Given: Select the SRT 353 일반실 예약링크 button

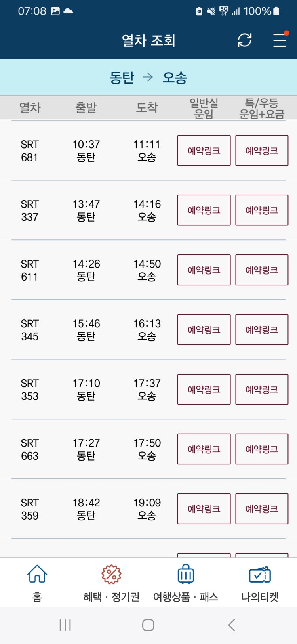Looking at the screenshot, I should (x=204, y=389).
